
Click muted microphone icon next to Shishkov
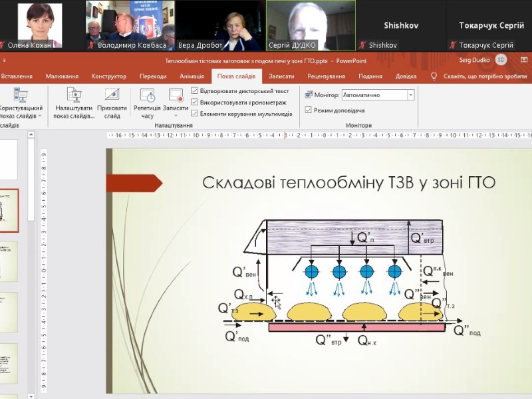pyautogui.click(x=362, y=45)
